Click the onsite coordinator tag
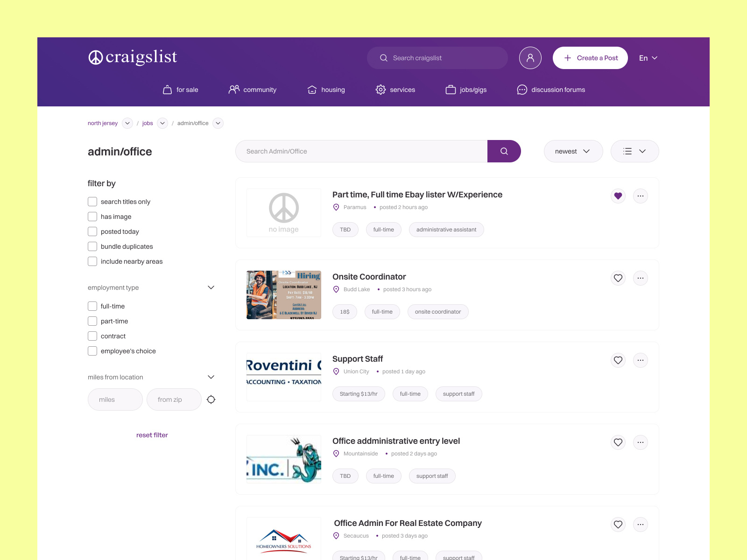Viewport: 747px width, 560px height. [438, 312]
